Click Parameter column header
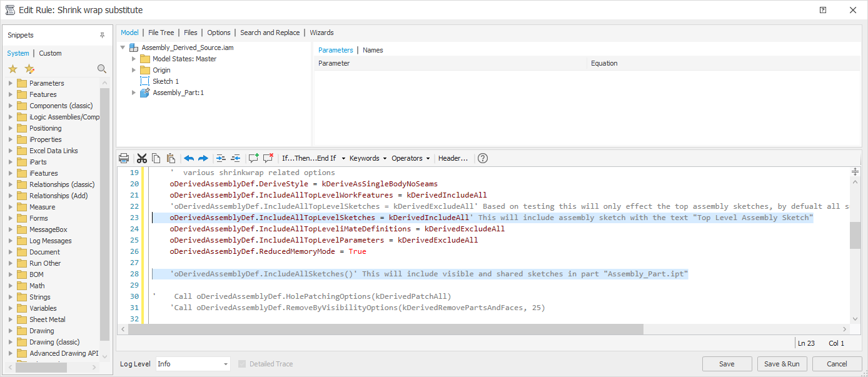 click(x=450, y=63)
